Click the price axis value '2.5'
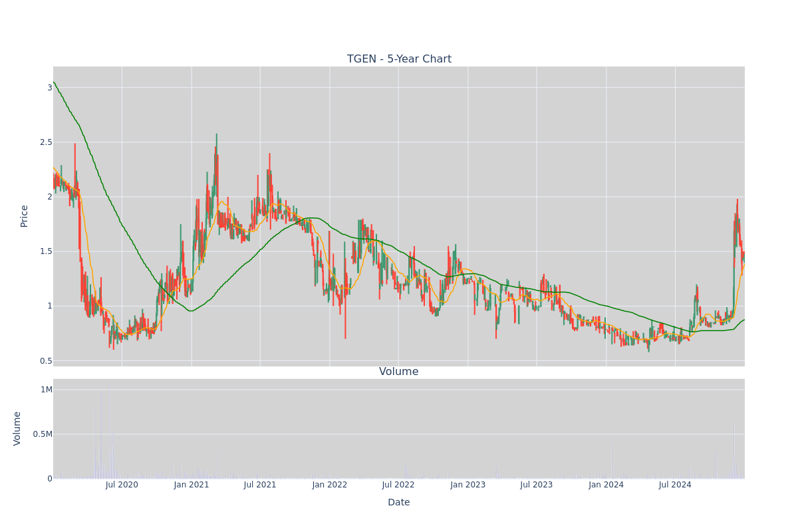 [45, 142]
